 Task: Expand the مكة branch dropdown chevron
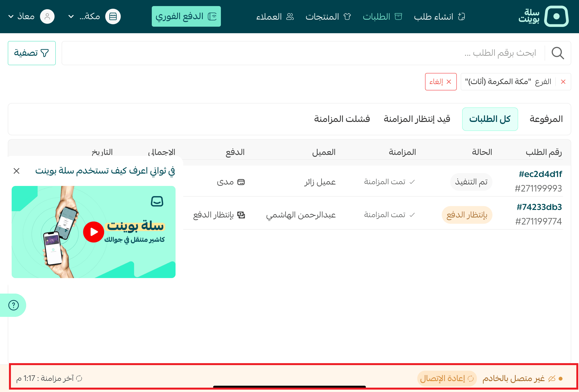(71, 17)
